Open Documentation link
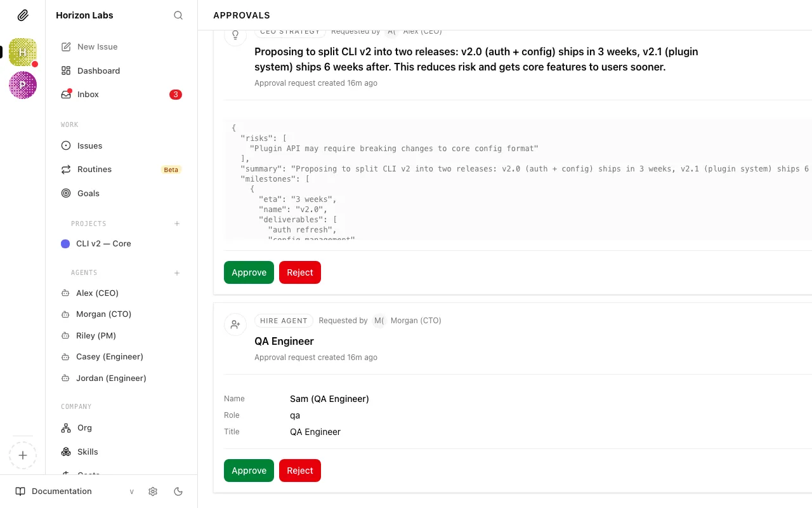 coord(62,491)
